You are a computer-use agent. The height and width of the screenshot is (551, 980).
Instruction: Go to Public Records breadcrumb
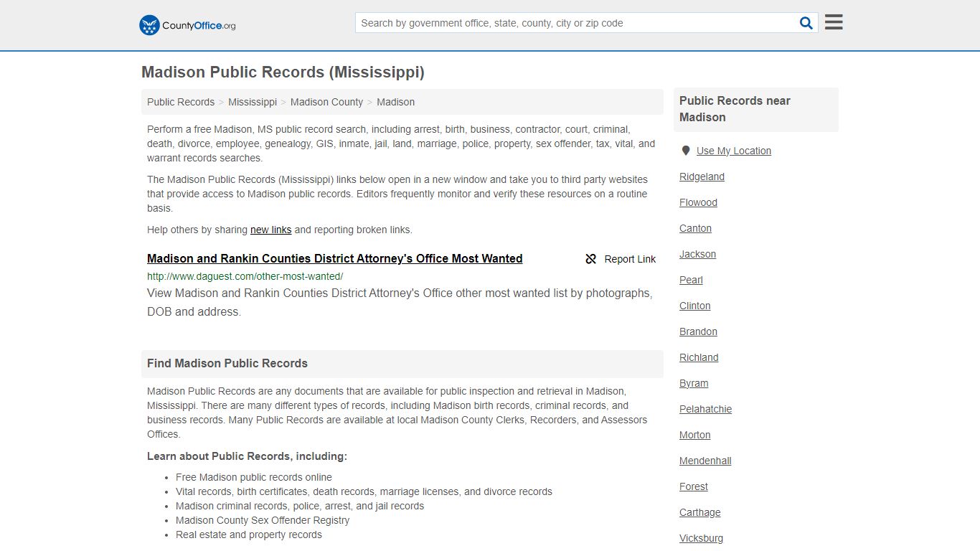pyautogui.click(x=181, y=102)
